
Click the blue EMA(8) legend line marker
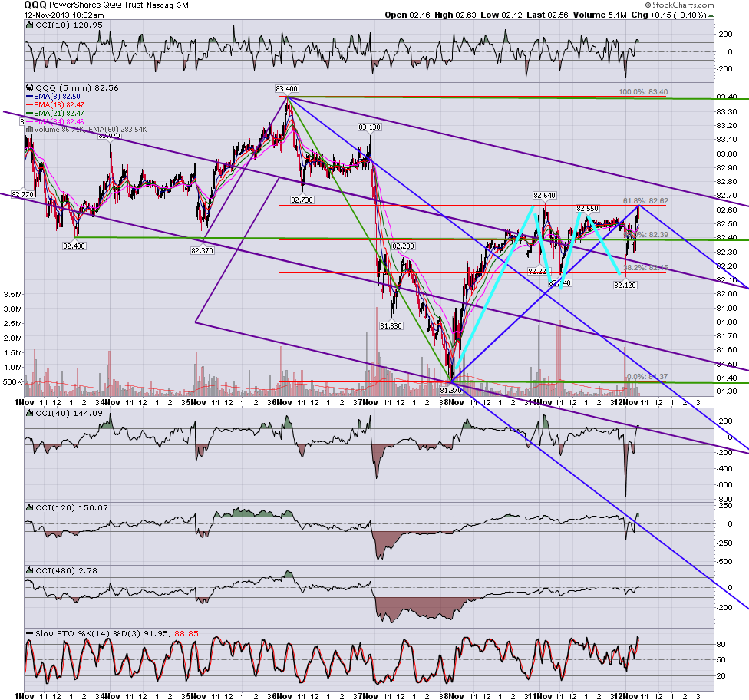click(x=30, y=97)
